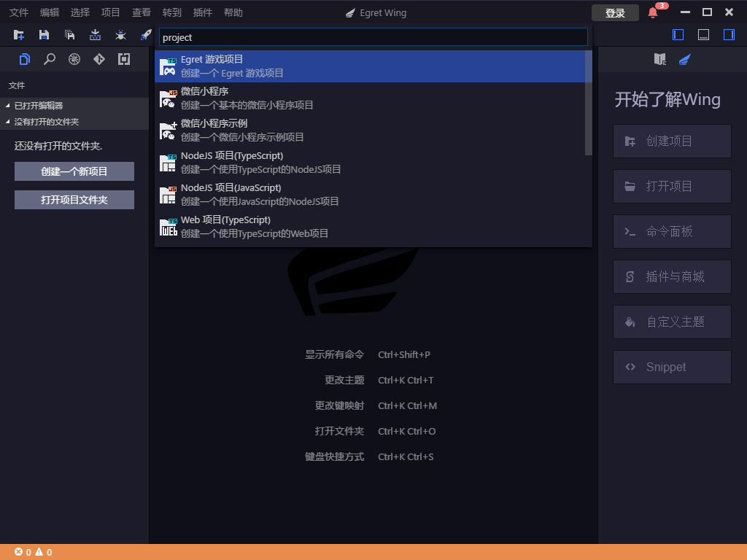747x560 pixels.
Task: Click 打开项目文件夹 button
Action: 74,200
